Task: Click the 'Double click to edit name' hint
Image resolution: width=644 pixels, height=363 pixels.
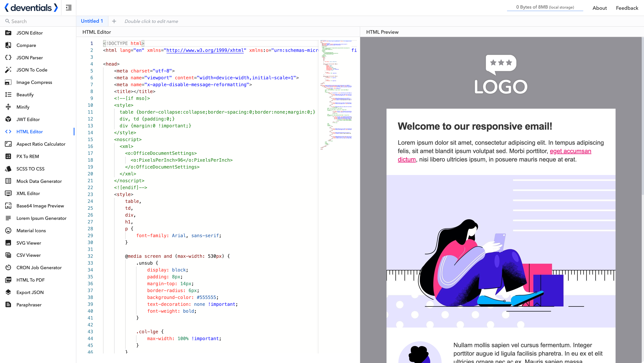Action: point(151,21)
